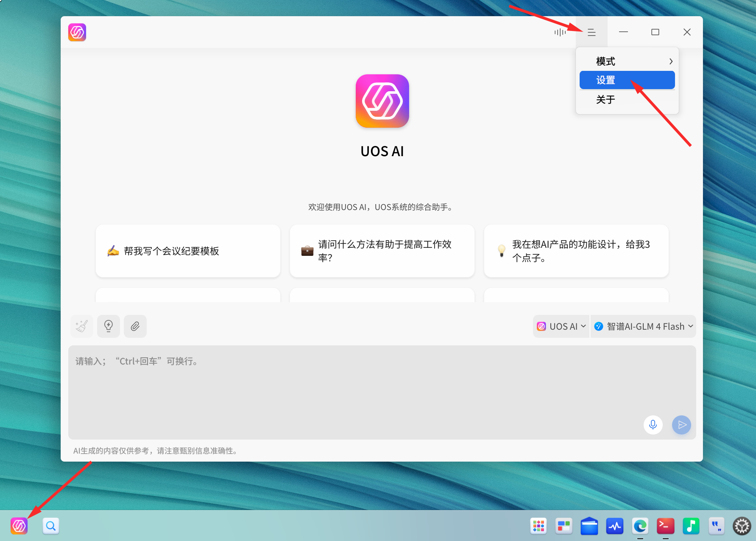The width and height of the screenshot is (756, 541).
Task: Choose the 帮我写个会议纪要模板 prompt card
Action: point(188,251)
